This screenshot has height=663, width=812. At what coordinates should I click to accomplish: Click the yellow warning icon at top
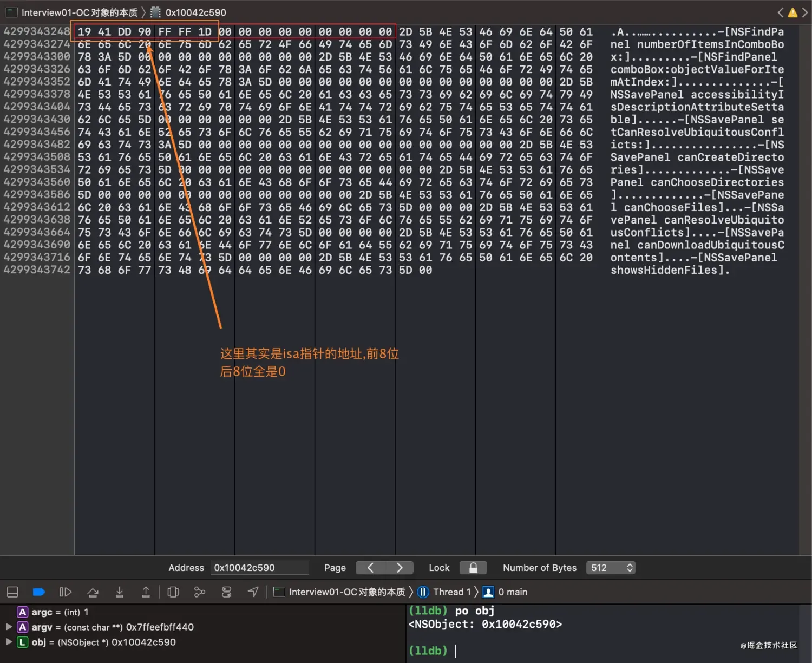pyautogui.click(x=793, y=12)
